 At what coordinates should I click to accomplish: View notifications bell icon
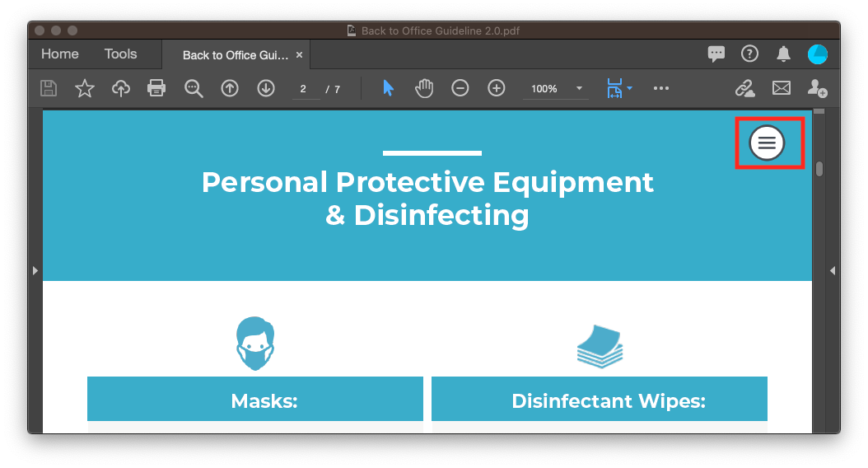(783, 54)
